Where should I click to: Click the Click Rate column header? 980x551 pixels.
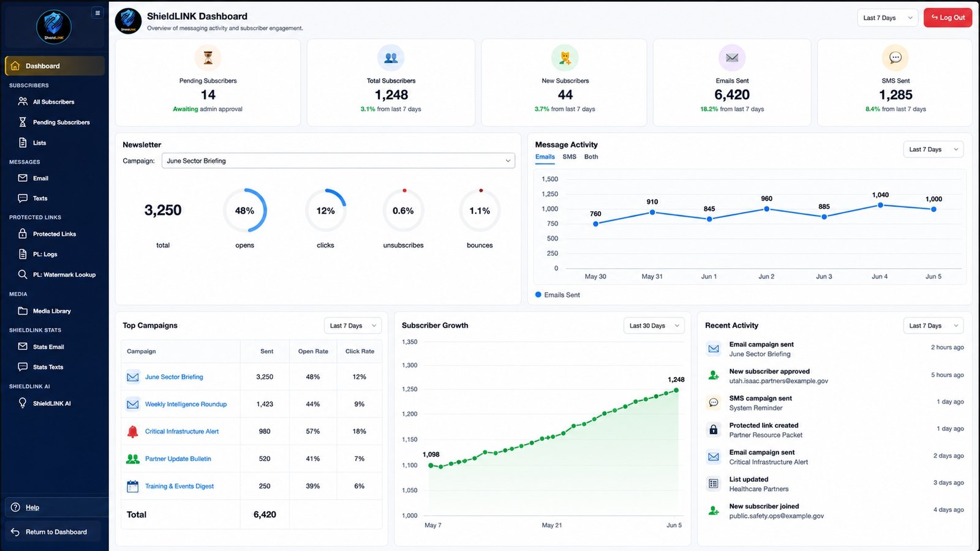pos(360,351)
